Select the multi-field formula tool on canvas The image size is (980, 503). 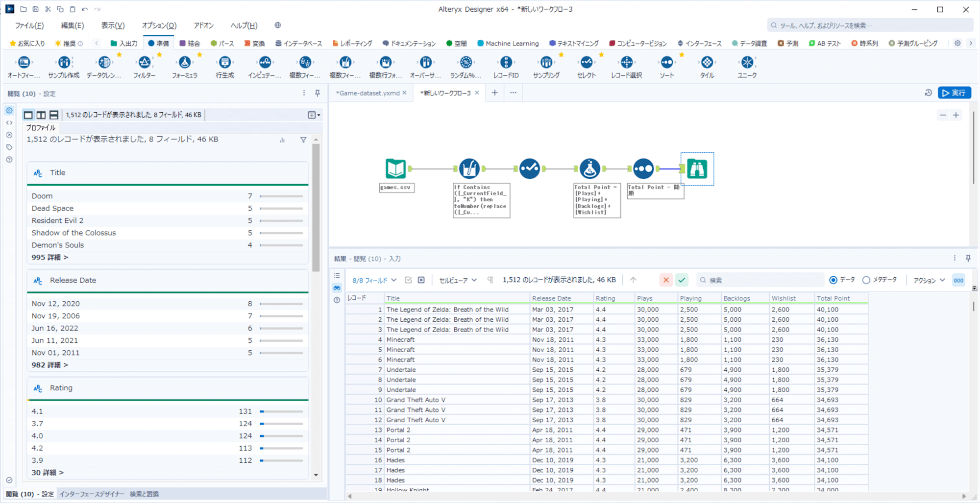pos(469,169)
